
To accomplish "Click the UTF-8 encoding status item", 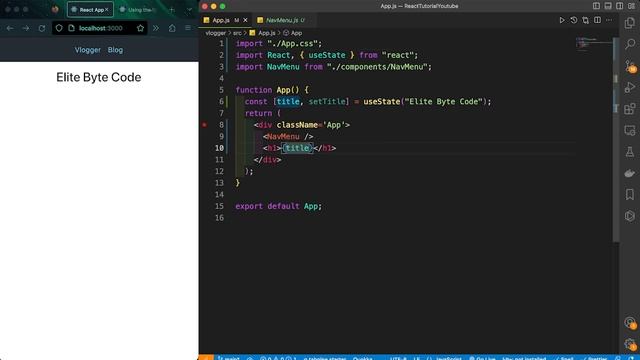I will tap(398, 358).
